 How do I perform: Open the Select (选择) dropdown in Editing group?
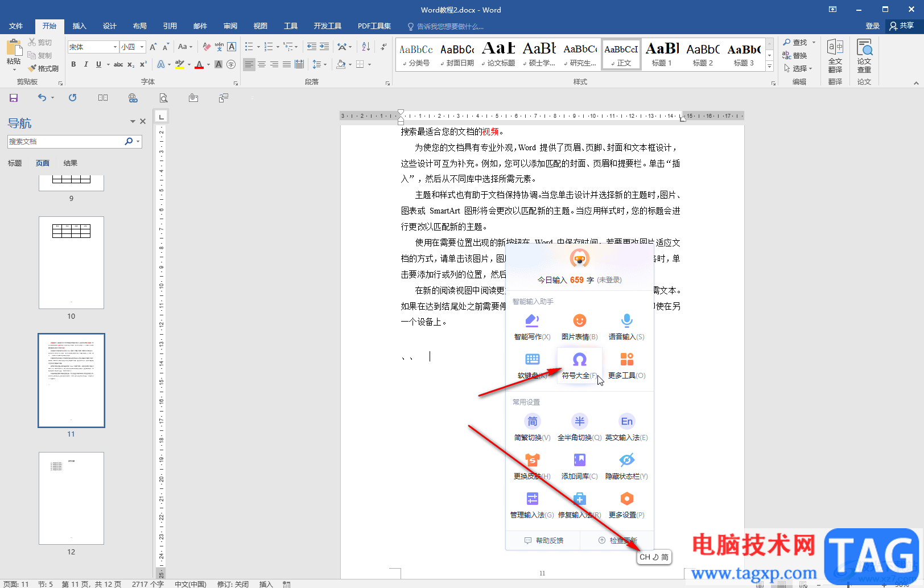pyautogui.click(x=798, y=68)
